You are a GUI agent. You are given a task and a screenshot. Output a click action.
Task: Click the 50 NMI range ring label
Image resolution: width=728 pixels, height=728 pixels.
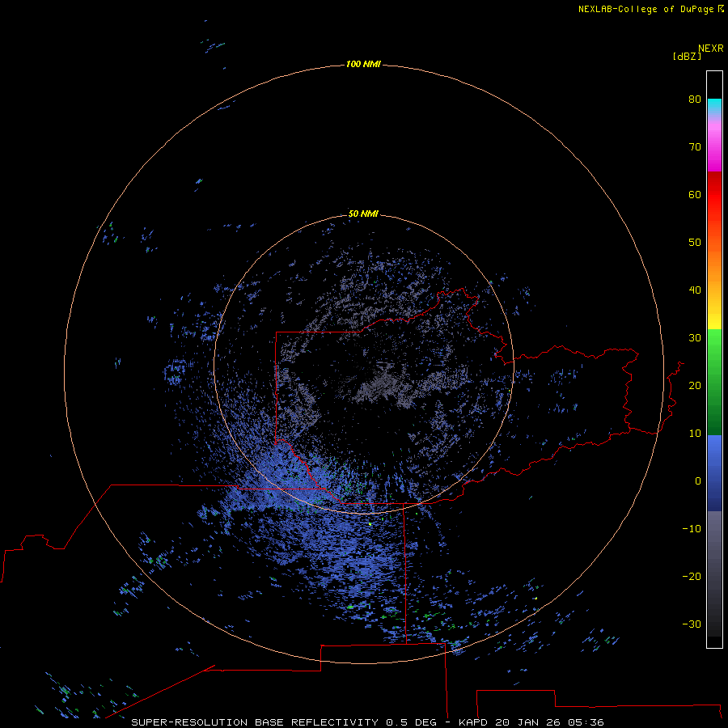point(363,214)
